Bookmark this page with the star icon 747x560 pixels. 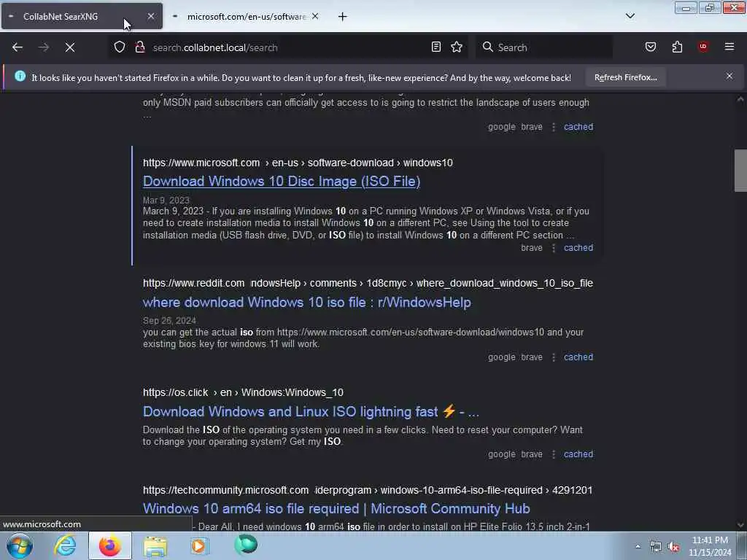(x=457, y=47)
